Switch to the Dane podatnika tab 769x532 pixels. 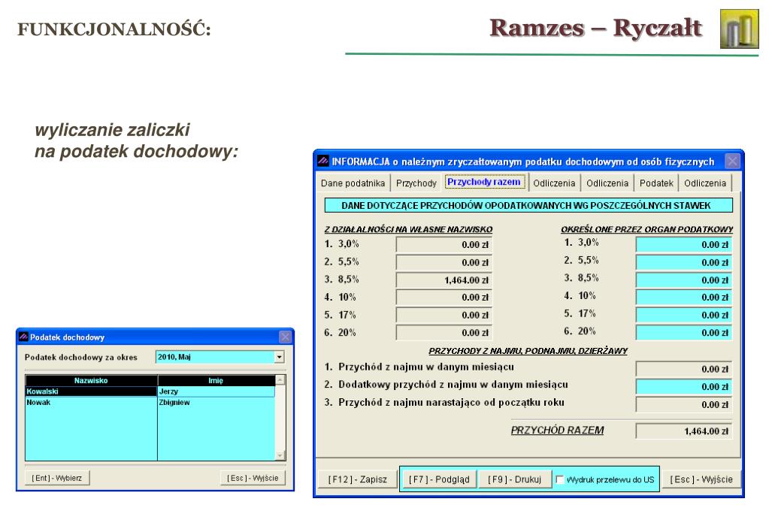[353, 183]
